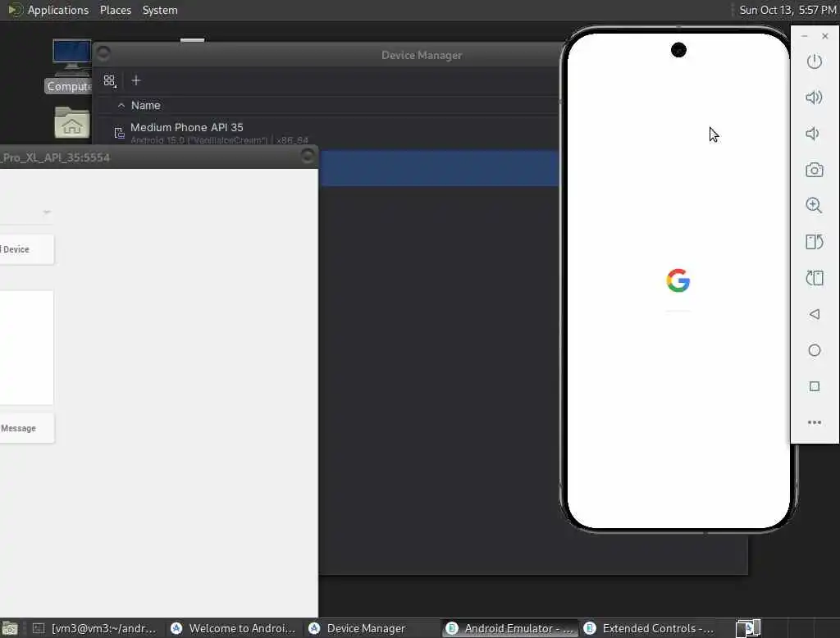
Task: Click the Extended Controls titlebar round button
Action: pos(308,156)
